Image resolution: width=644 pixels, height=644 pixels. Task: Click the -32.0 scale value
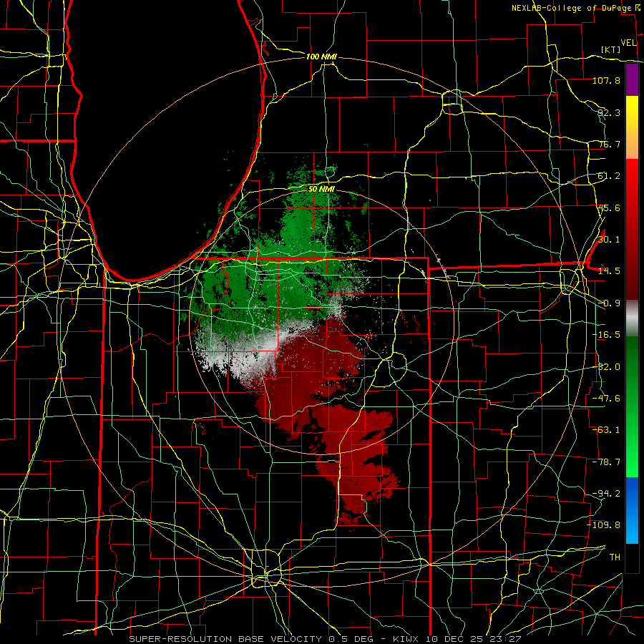click(x=606, y=367)
